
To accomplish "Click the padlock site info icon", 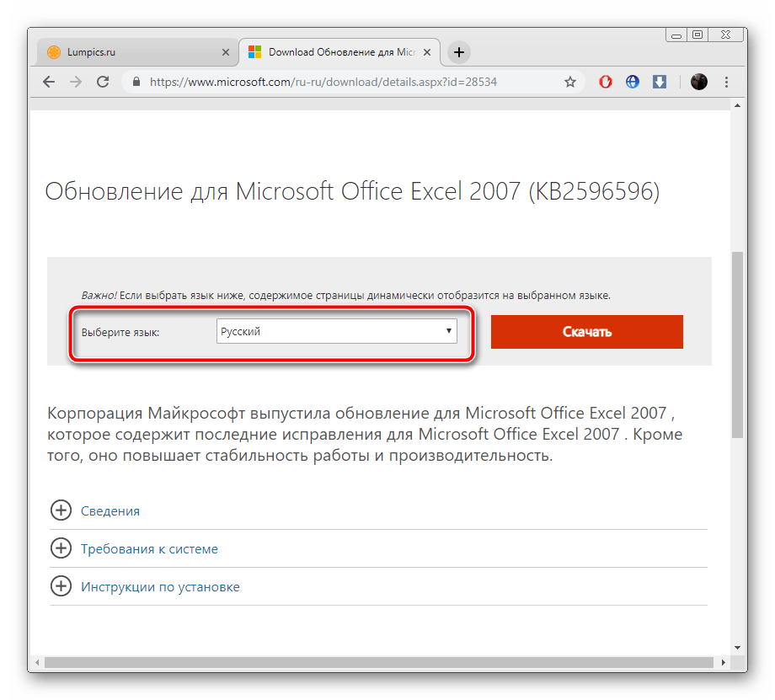I will pos(136,82).
